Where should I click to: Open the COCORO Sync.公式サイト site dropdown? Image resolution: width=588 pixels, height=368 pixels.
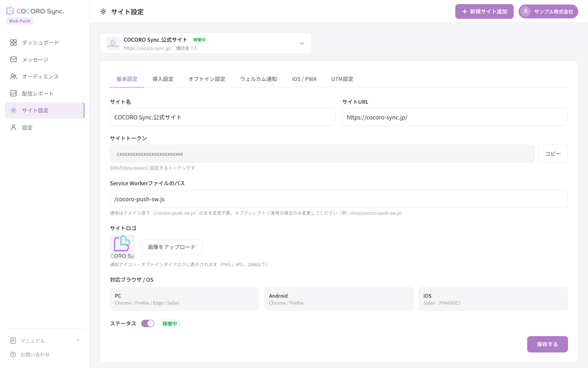(x=206, y=43)
